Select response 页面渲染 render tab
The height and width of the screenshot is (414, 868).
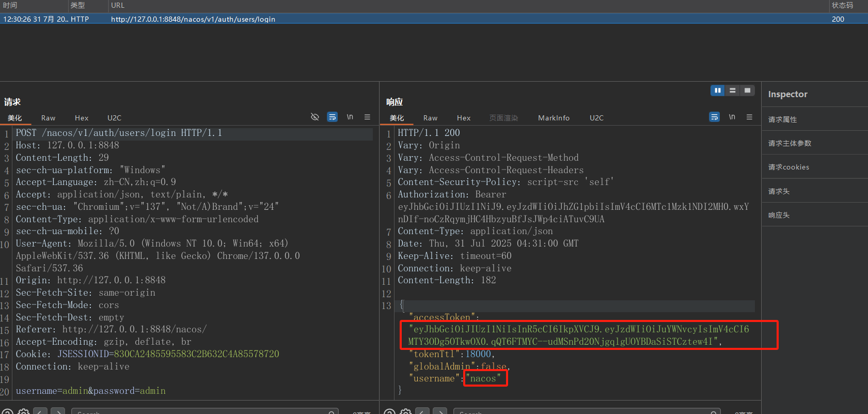[x=503, y=118]
